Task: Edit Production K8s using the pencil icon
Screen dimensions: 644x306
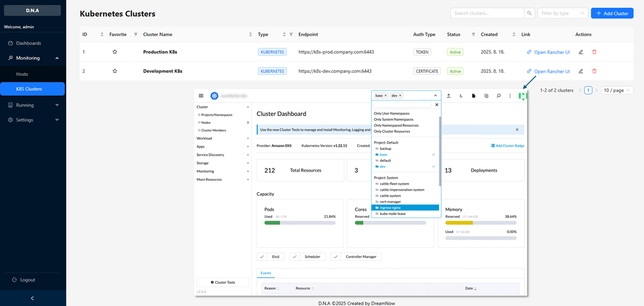Action: tap(581, 52)
